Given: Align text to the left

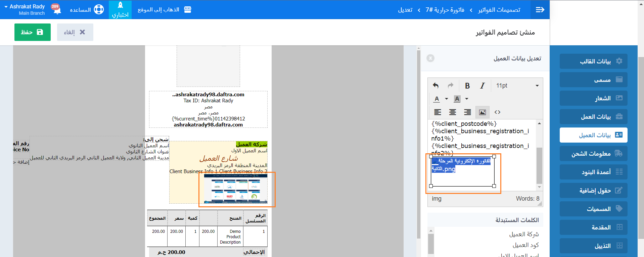Looking at the screenshot, I should click(x=438, y=112).
